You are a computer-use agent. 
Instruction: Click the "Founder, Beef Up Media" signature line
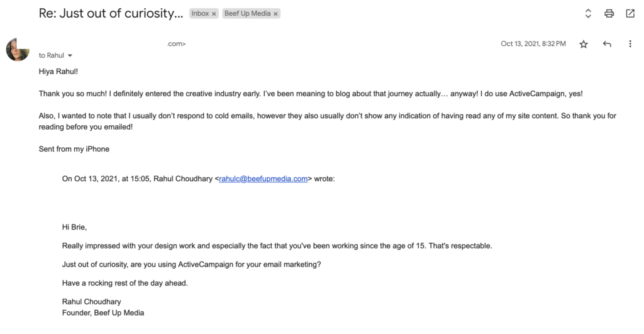pos(103,313)
